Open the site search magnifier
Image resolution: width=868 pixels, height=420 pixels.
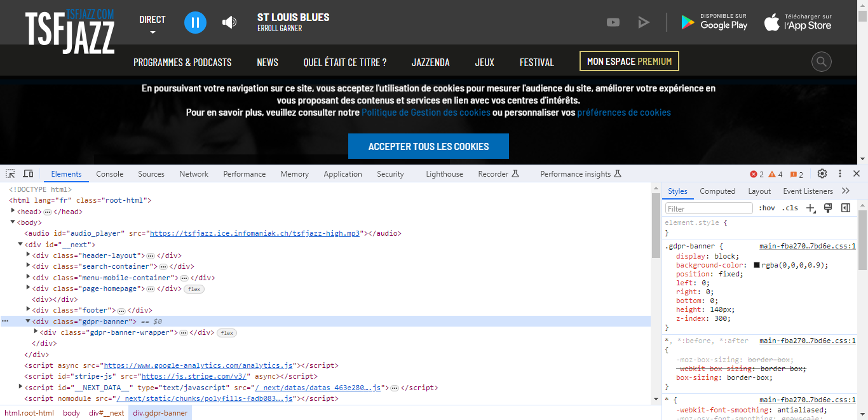(821, 61)
